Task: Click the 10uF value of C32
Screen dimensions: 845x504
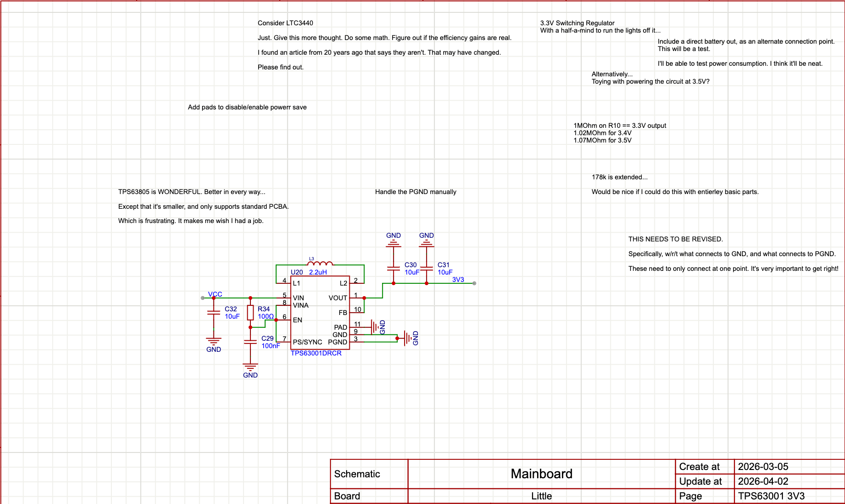Action: pyautogui.click(x=232, y=316)
